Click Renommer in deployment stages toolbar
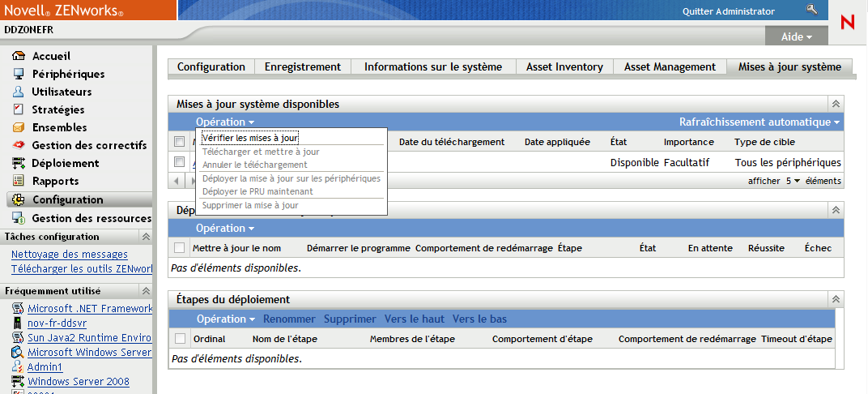 (289, 319)
